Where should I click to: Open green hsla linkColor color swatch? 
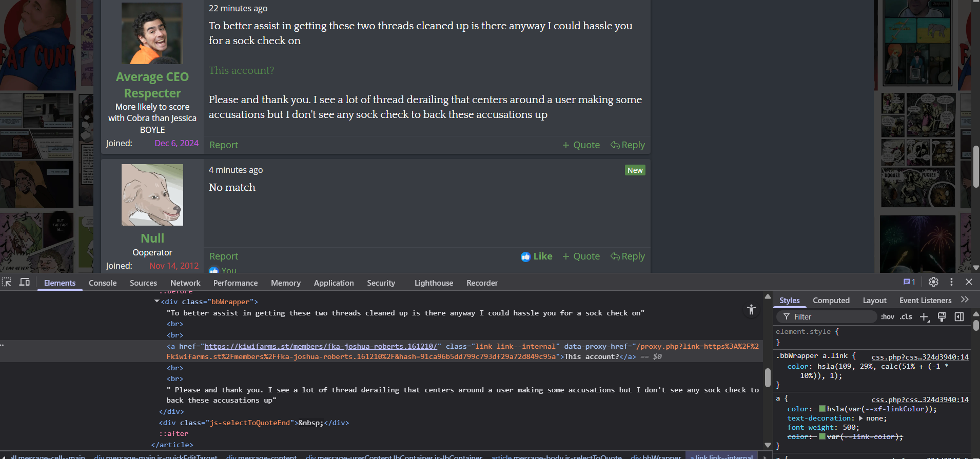[x=822, y=409]
